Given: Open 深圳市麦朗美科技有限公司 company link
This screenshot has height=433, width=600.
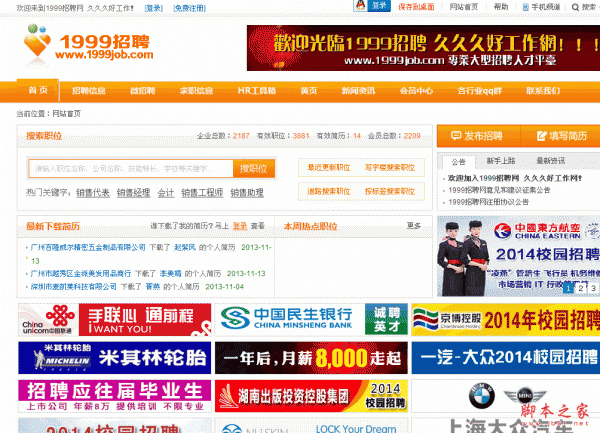Looking at the screenshot, I should pos(73,286).
